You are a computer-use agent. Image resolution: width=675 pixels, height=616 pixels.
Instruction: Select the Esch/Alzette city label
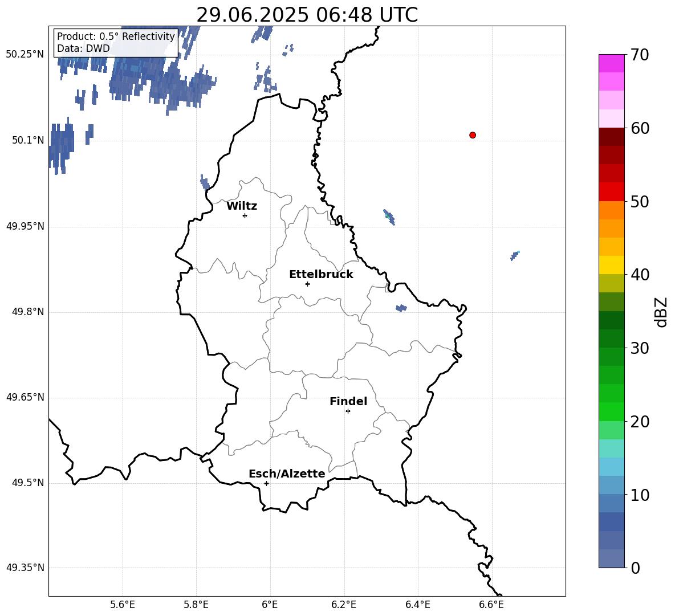pyautogui.click(x=287, y=474)
